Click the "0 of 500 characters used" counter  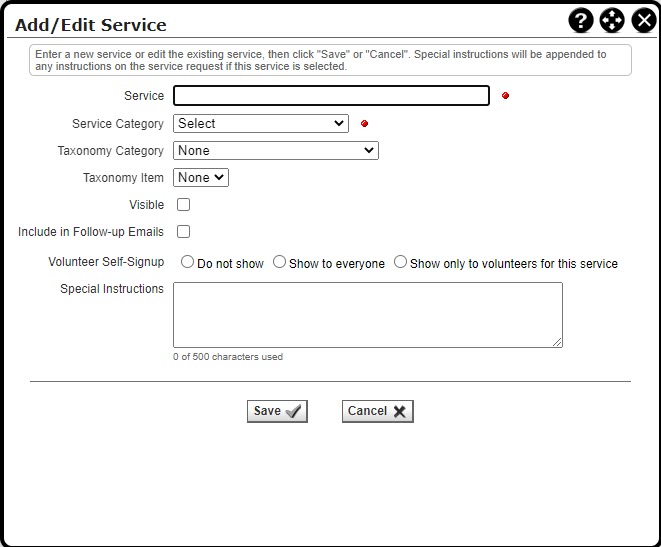tap(228, 357)
